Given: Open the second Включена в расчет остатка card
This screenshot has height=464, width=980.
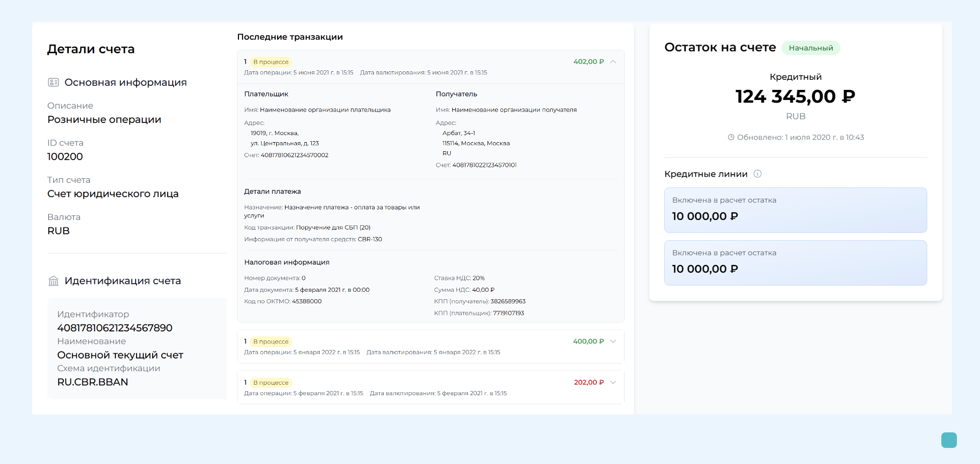Looking at the screenshot, I should click(x=795, y=263).
